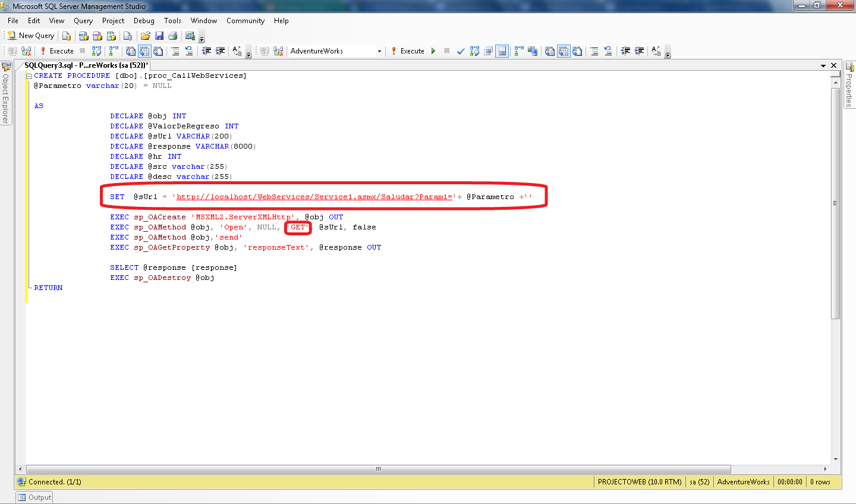Screen dimensions: 856x504
Task: Toggle IntelliSense Enabled in the toolbar
Action: pyautogui.click(x=502, y=51)
